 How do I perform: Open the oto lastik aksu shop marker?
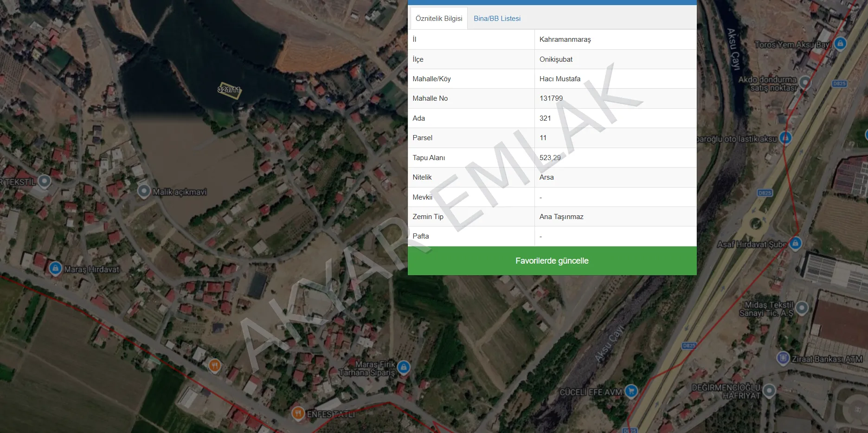[x=785, y=137]
